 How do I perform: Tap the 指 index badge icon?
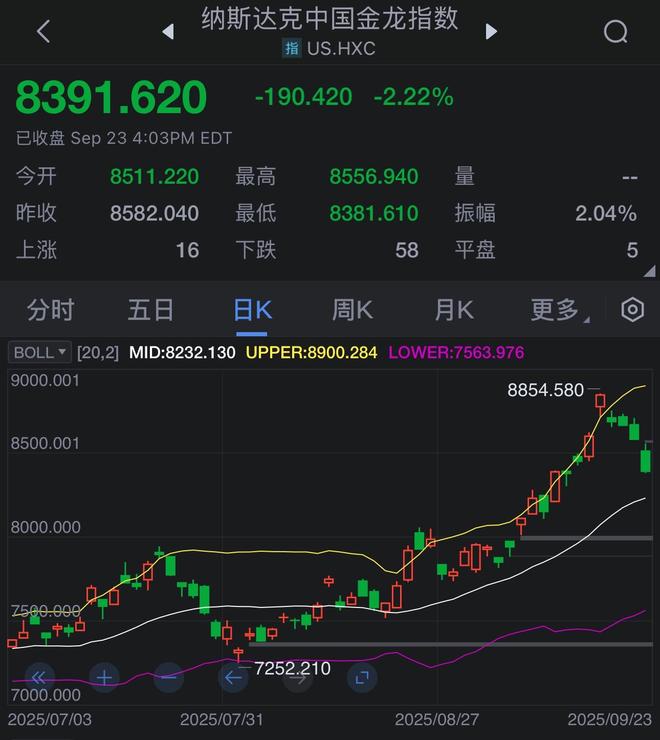click(292, 48)
